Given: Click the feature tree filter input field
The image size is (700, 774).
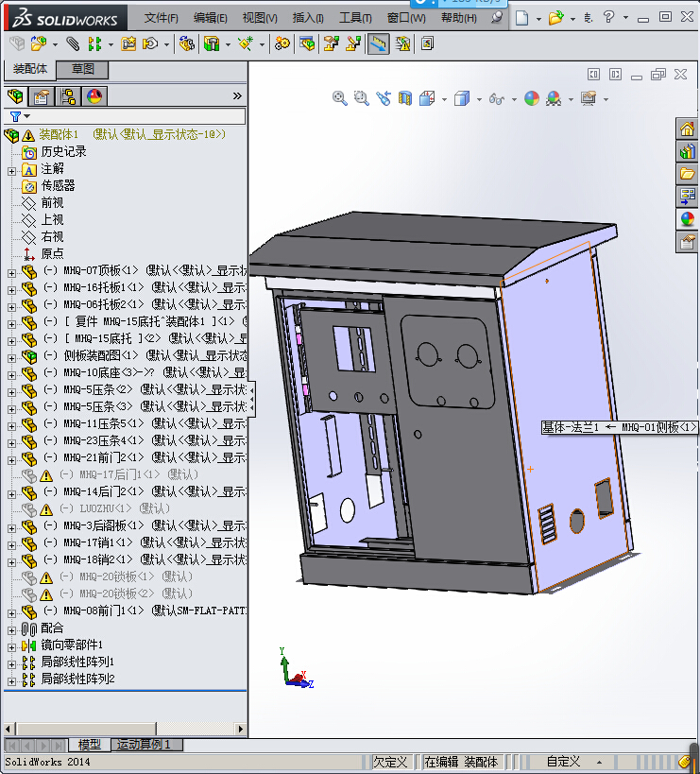Looking at the screenshot, I should pyautogui.click(x=138, y=116).
